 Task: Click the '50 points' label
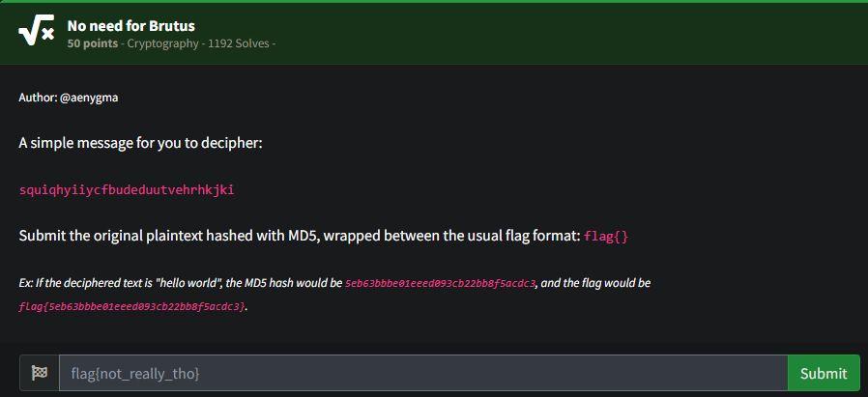(x=93, y=43)
